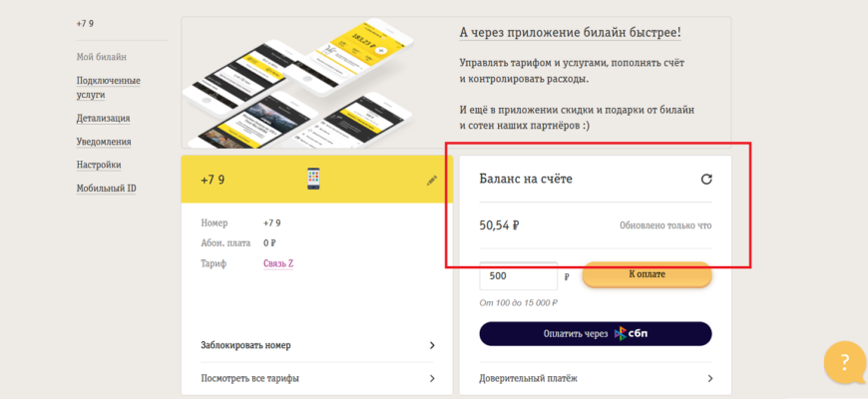868x399 pixels.
Task: Refresh the account balance
Action: (706, 180)
